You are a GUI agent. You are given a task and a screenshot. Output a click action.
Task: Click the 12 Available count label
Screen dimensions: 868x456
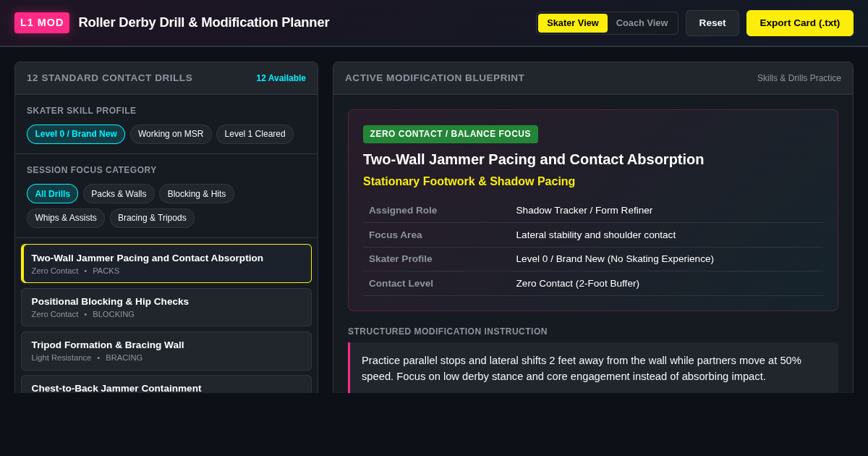pyautogui.click(x=281, y=78)
